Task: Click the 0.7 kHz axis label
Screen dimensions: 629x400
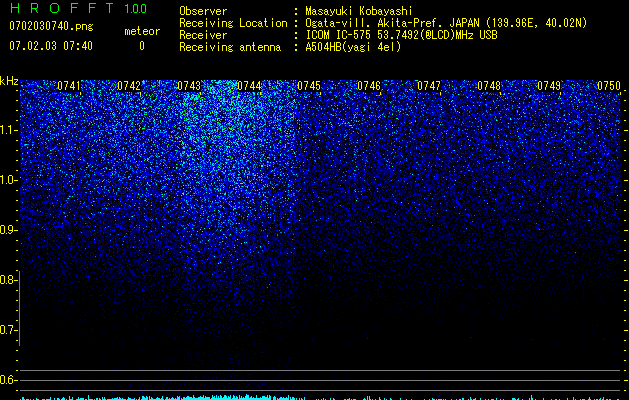Action: click(8, 330)
